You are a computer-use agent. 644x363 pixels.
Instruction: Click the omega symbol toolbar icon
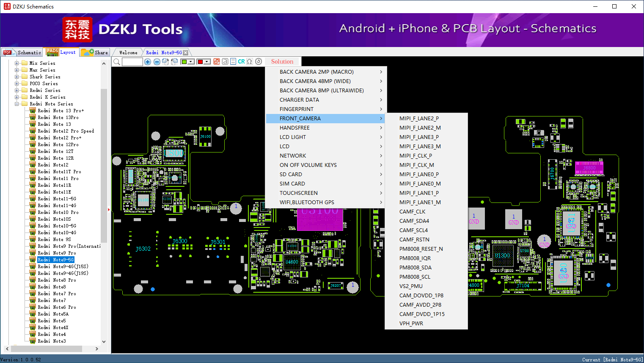coord(250,61)
